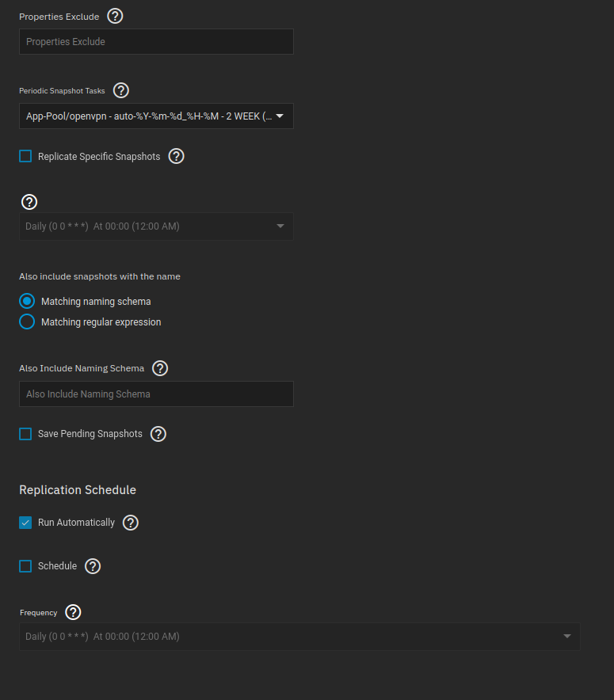Show help for Also Include Naming Schema
The height and width of the screenshot is (700, 614).
[x=160, y=368]
